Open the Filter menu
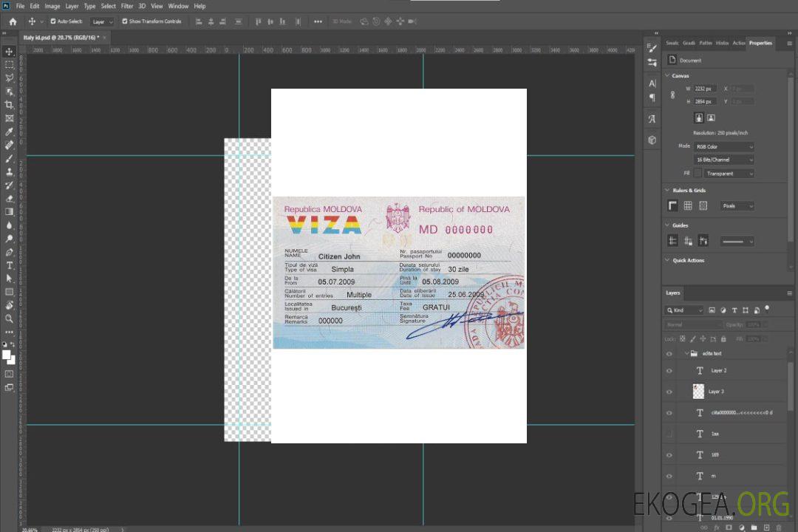 [x=127, y=6]
